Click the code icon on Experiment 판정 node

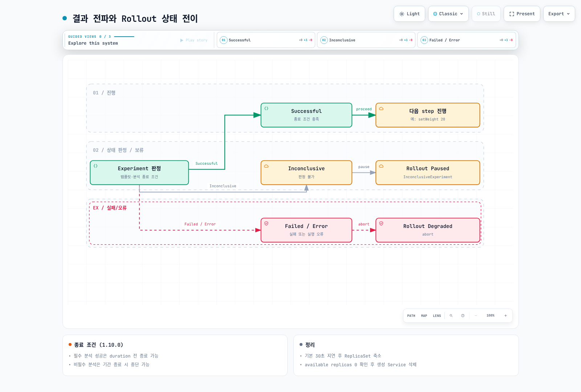tap(96, 166)
